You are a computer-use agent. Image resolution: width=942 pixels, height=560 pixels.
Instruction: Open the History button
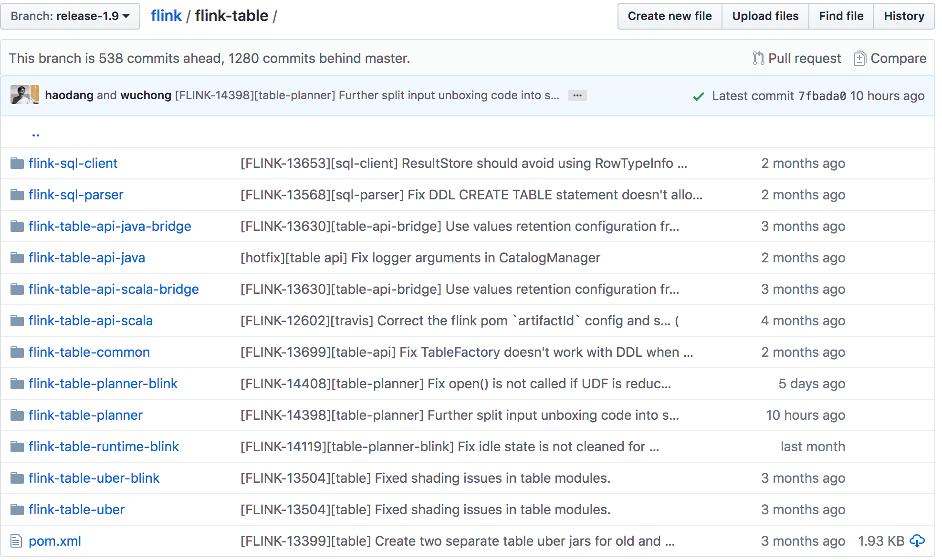pyautogui.click(x=904, y=16)
